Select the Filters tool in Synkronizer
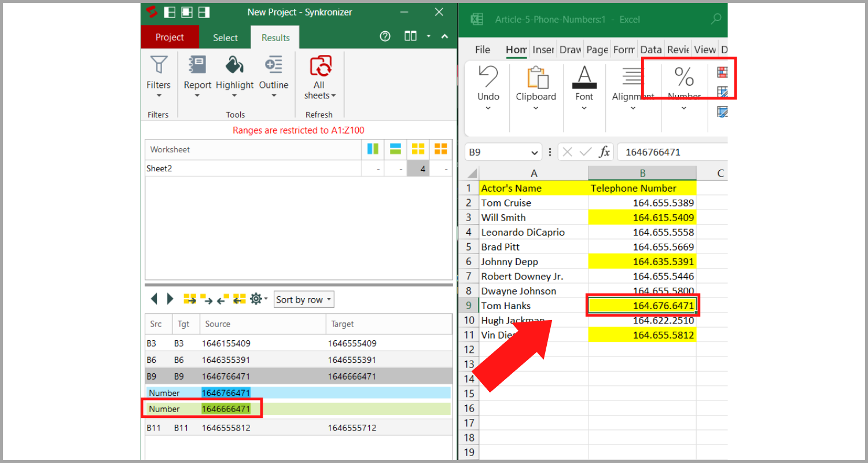Screen dimensions: 868x463 tap(158, 75)
